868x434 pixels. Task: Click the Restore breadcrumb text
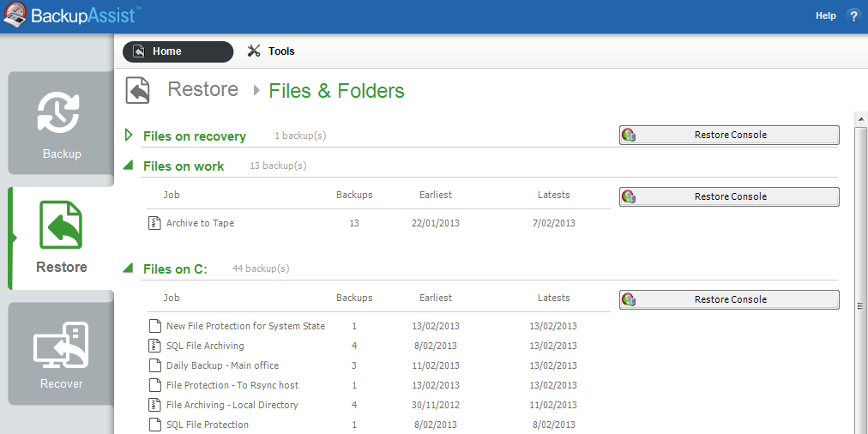[x=203, y=90]
